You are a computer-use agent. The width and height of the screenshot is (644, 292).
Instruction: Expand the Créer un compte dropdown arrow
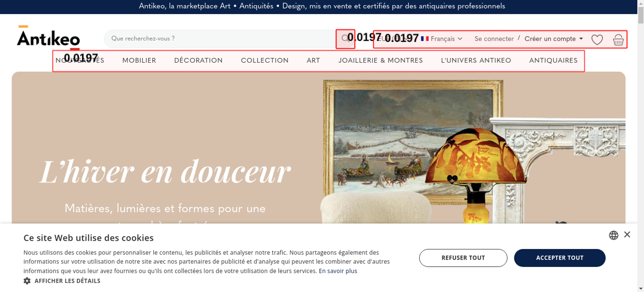581,39
